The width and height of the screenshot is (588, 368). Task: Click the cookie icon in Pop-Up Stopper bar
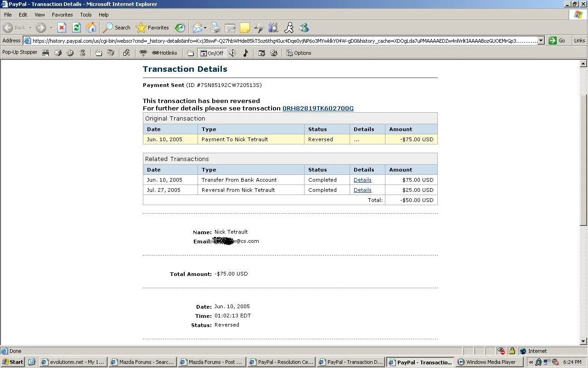(x=70, y=53)
